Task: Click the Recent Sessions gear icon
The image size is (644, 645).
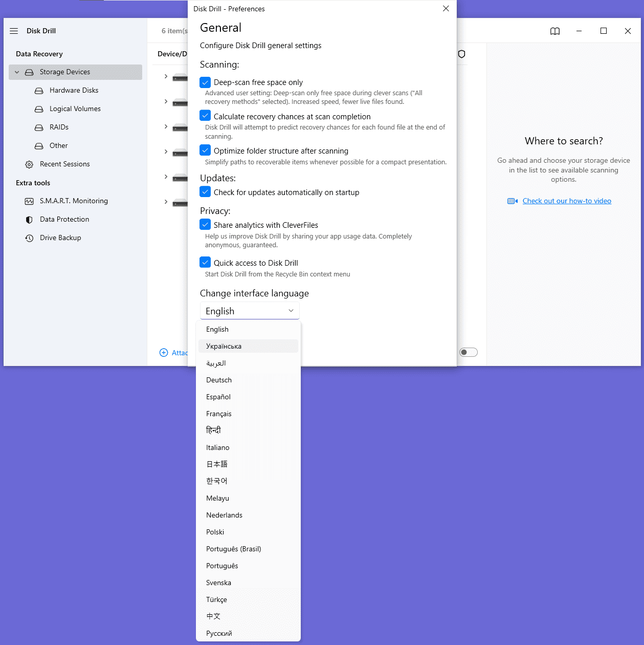Action: click(x=29, y=164)
